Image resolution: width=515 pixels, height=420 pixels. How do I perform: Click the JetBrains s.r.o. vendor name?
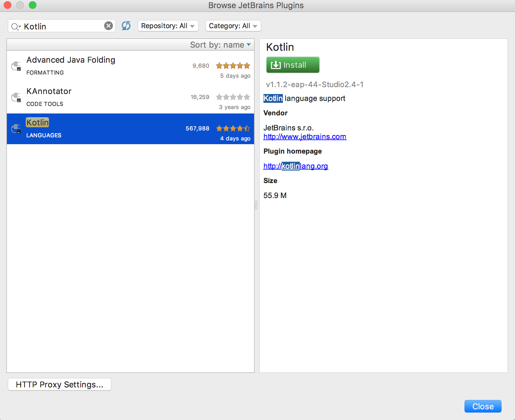point(288,128)
